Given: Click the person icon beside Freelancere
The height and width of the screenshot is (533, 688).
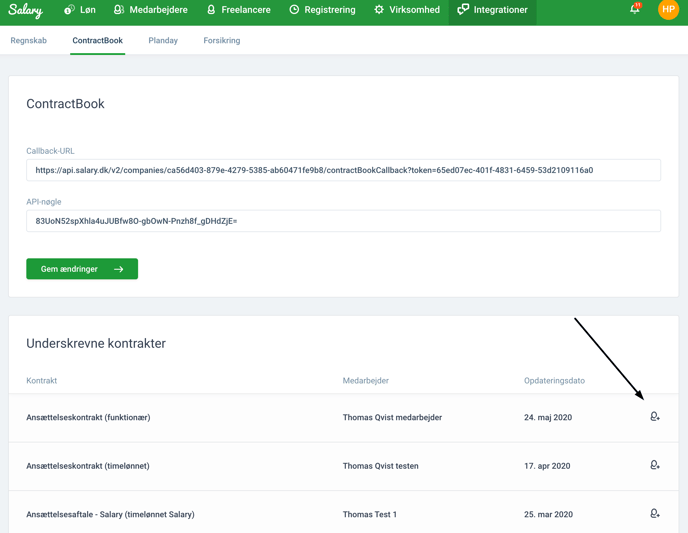Looking at the screenshot, I should 211,10.
